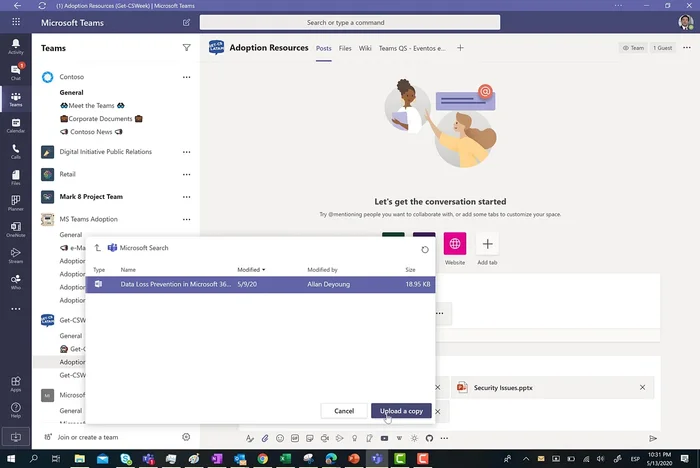Click the filter teams funnel icon

click(186, 47)
